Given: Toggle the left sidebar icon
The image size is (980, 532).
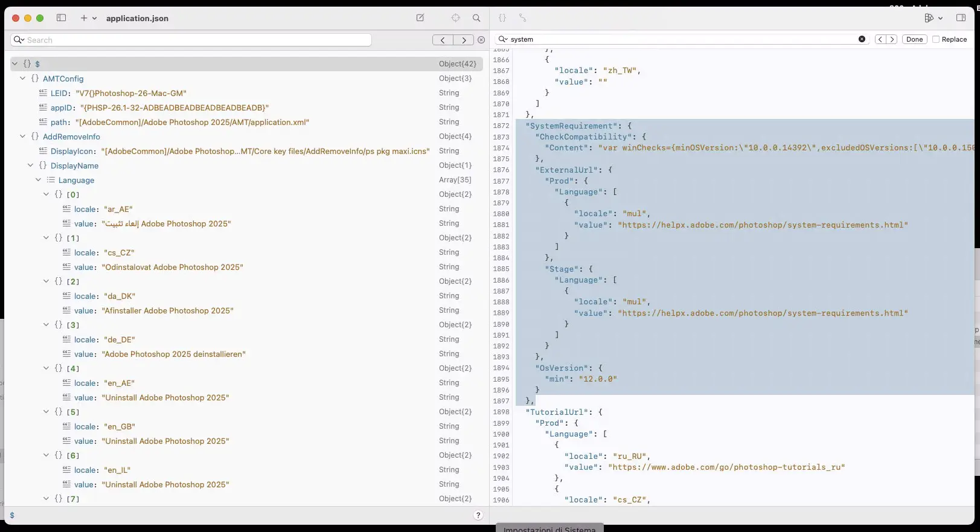Looking at the screenshot, I should [61, 18].
